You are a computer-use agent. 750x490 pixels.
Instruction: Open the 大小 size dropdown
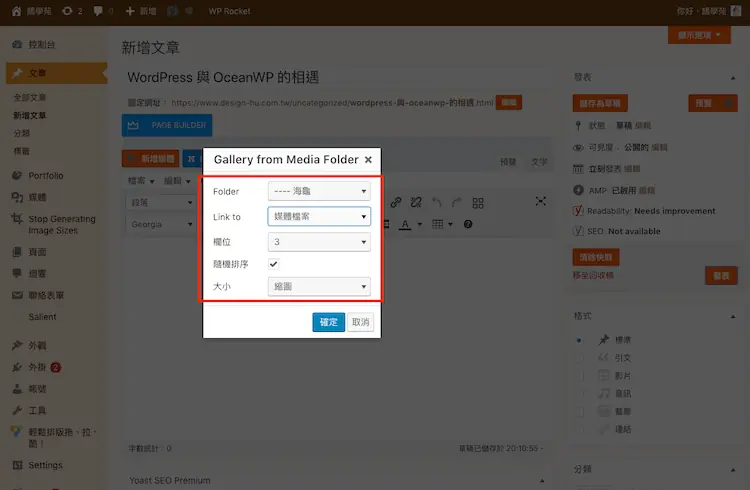pyautogui.click(x=319, y=286)
